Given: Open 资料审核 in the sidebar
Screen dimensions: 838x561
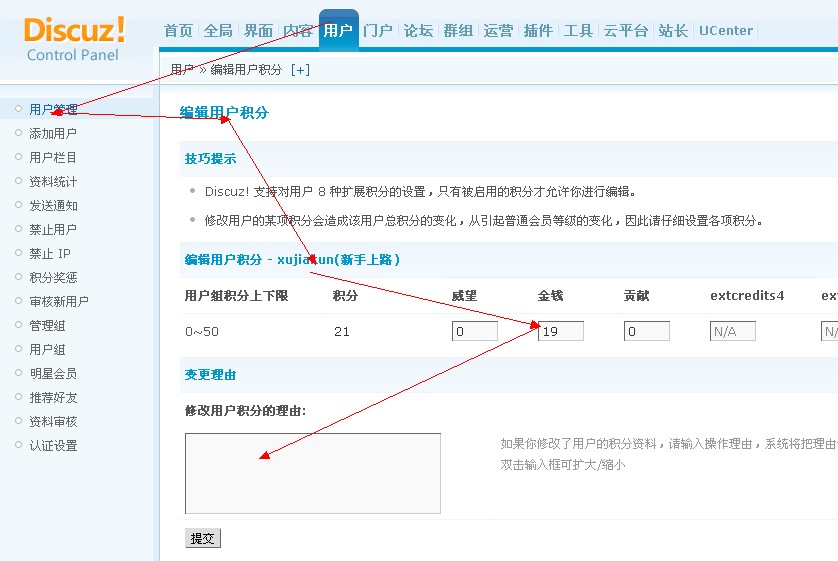Looking at the screenshot, I should pyautogui.click(x=53, y=422).
